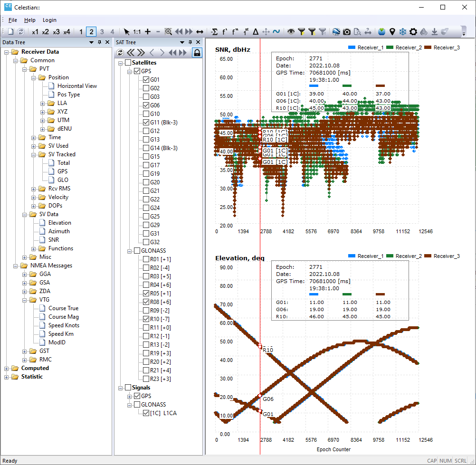The image size is (476, 465).
Task: Click the settings gear icon in toolbar
Action: (x=413, y=32)
